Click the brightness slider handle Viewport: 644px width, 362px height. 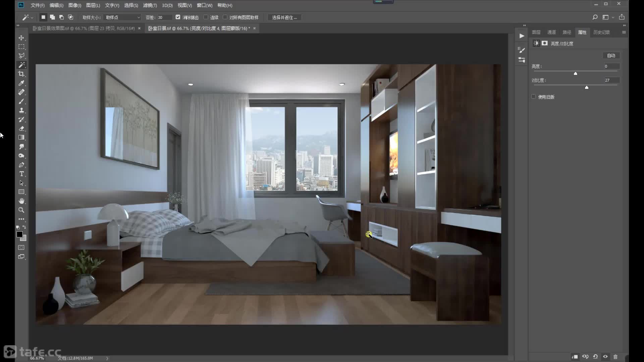coord(576,73)
